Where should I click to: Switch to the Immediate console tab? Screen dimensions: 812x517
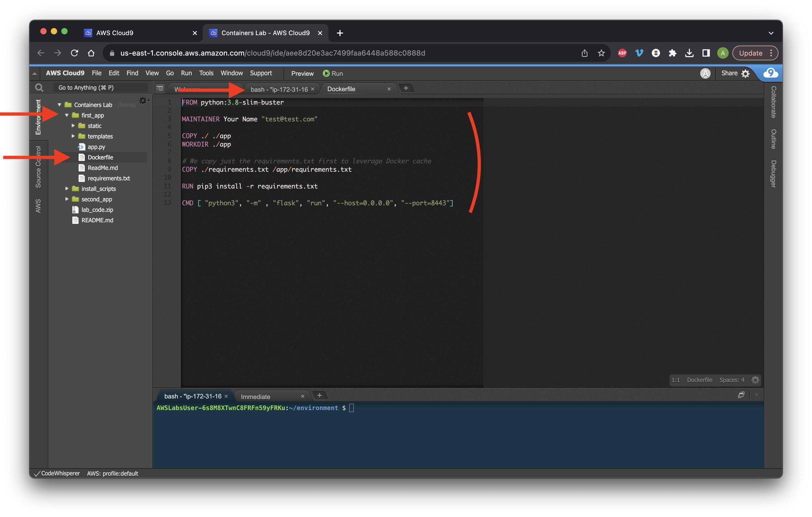tap(255, 396)
